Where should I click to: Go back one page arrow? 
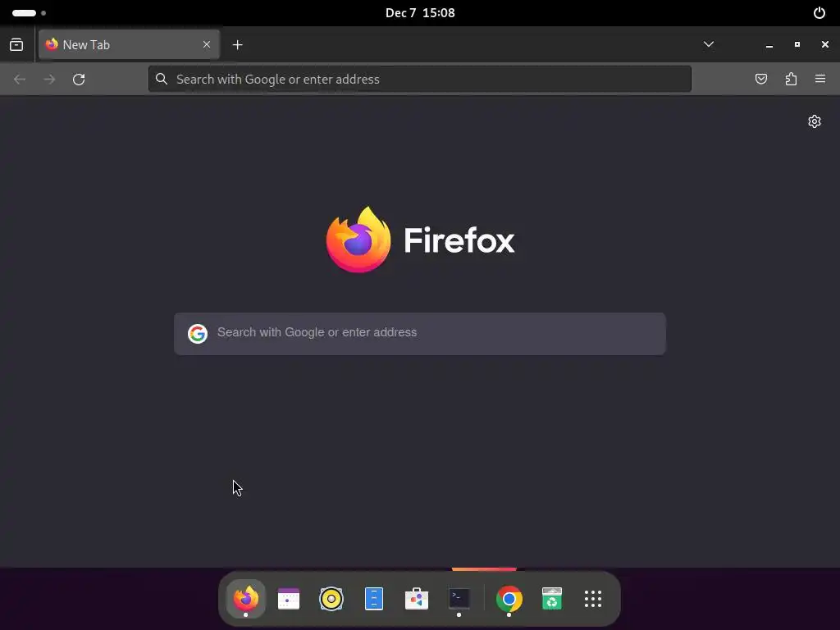click(20, 80)
